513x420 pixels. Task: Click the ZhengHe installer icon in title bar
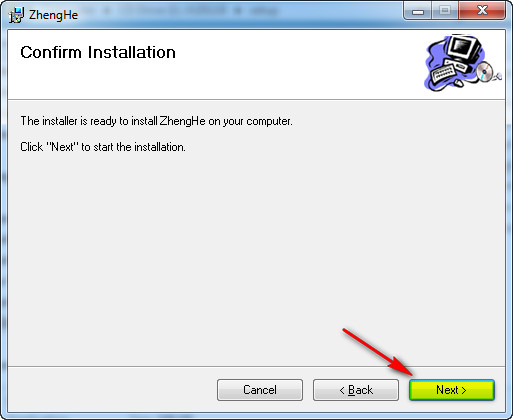[16, 15]
